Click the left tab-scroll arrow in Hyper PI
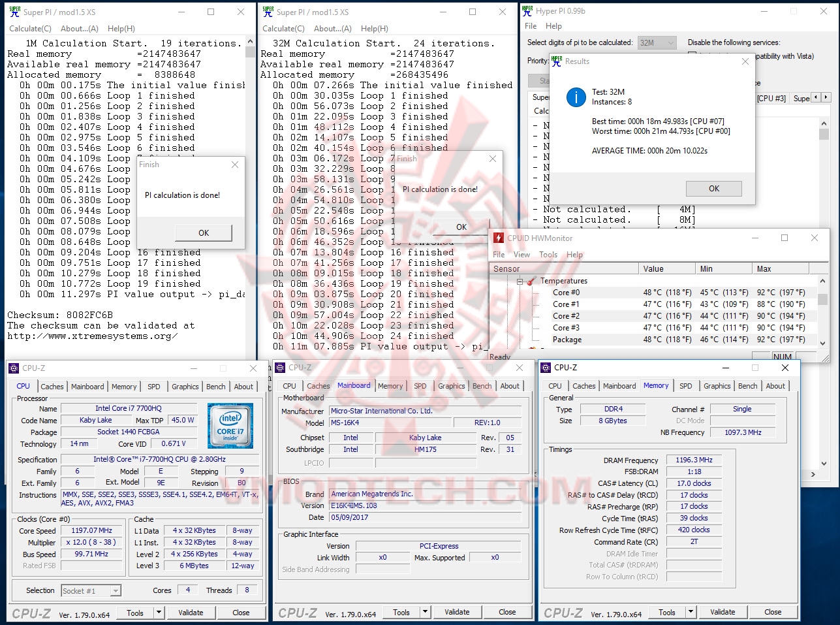 (816, 97)
